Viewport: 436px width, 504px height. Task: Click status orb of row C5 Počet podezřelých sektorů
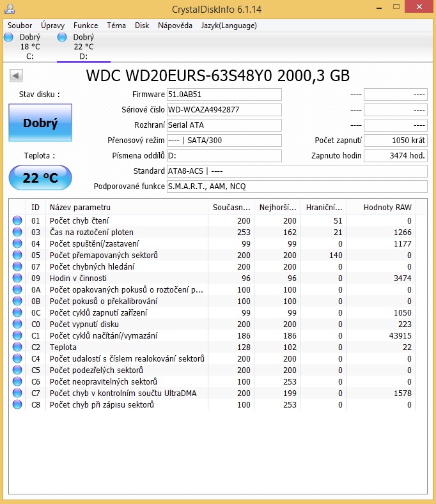coord(17,370)
